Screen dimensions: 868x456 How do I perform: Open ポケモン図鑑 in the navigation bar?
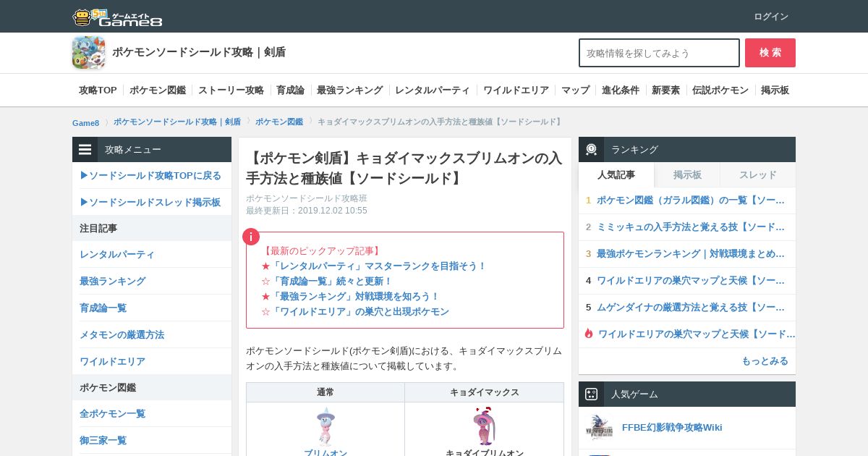(158, 90)
